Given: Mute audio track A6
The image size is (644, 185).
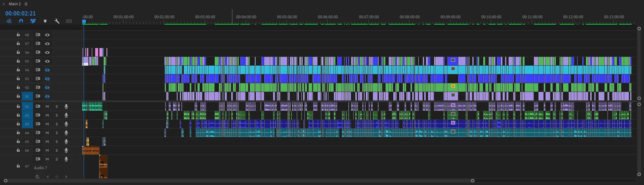Looking at the screenshot, I should (x=47, y=150).
